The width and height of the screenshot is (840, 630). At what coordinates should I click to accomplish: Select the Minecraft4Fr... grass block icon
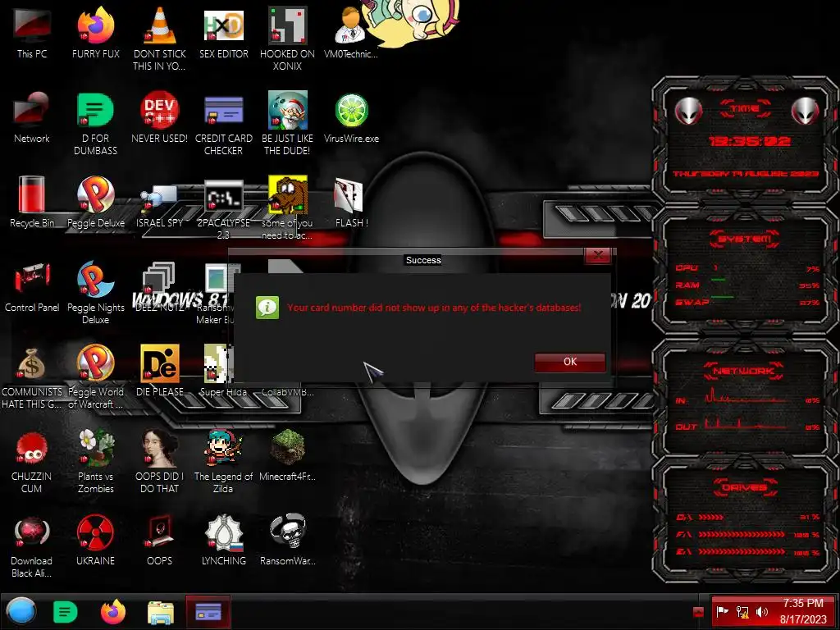(x=287, y=455)
